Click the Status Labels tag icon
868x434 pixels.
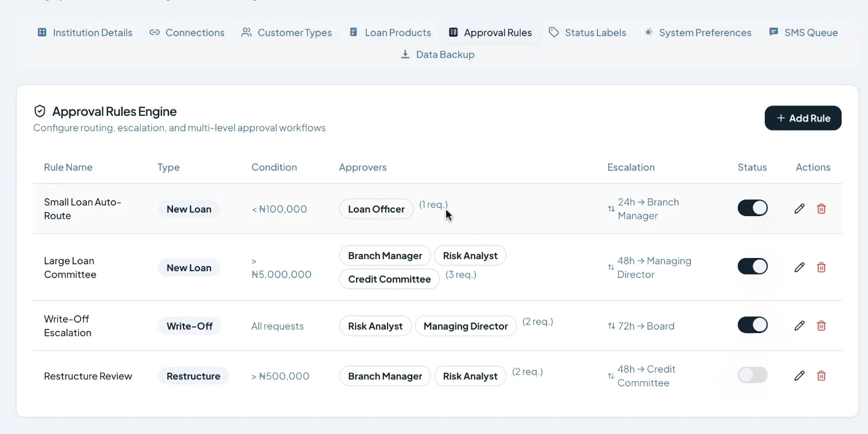(554, 32)
